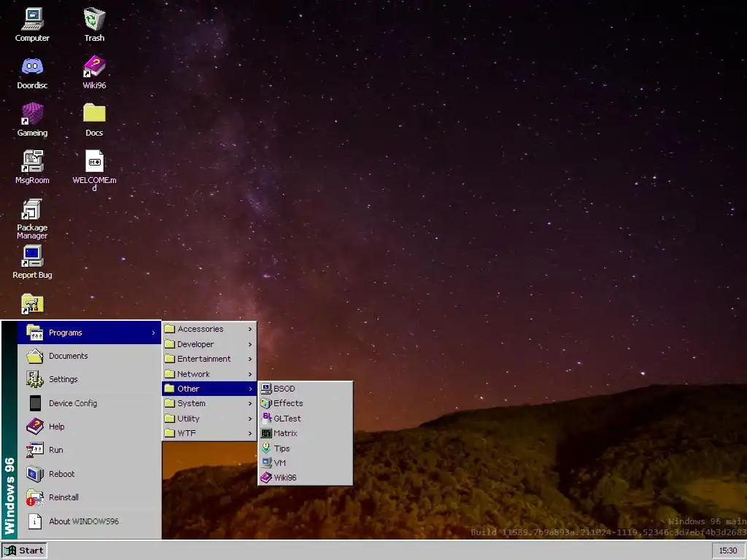The image size is (747, 560).
Task: Select the System folder label
Action: pos(191,403)
